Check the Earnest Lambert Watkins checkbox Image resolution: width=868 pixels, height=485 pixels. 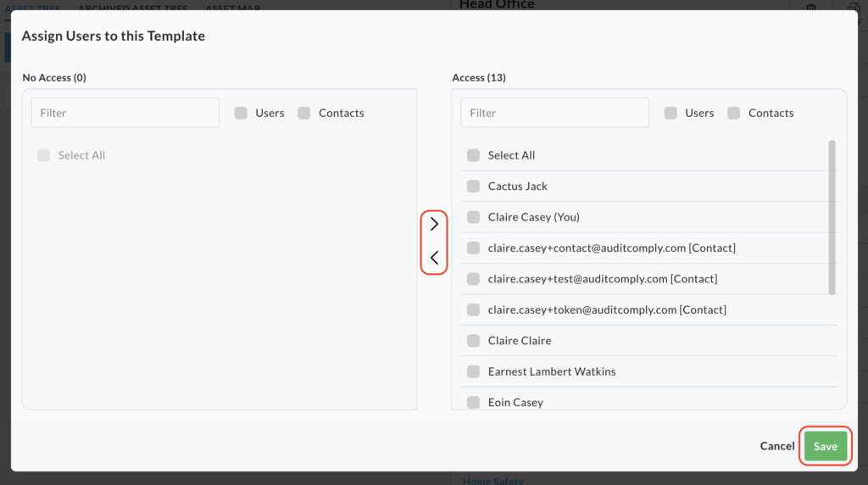point(473,371)
